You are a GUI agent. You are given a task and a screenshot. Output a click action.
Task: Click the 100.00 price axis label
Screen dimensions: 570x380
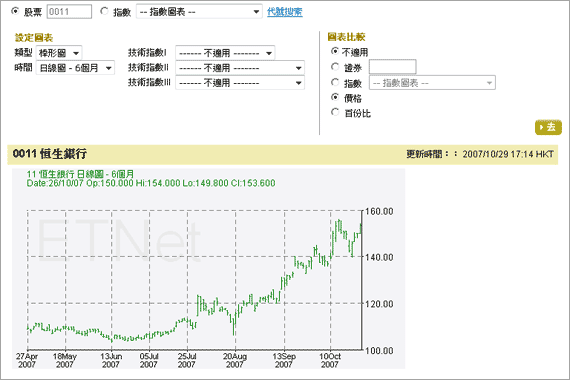tap(379, 351)
